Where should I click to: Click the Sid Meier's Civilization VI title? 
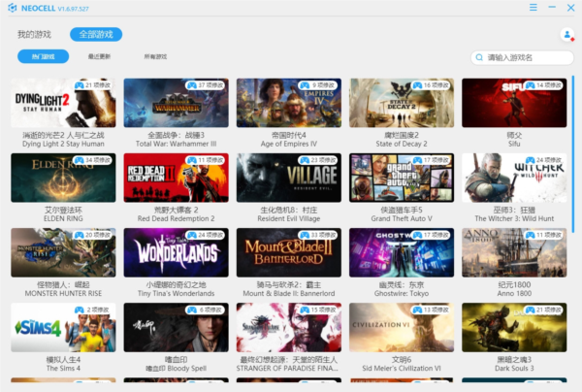pos(402,369)
